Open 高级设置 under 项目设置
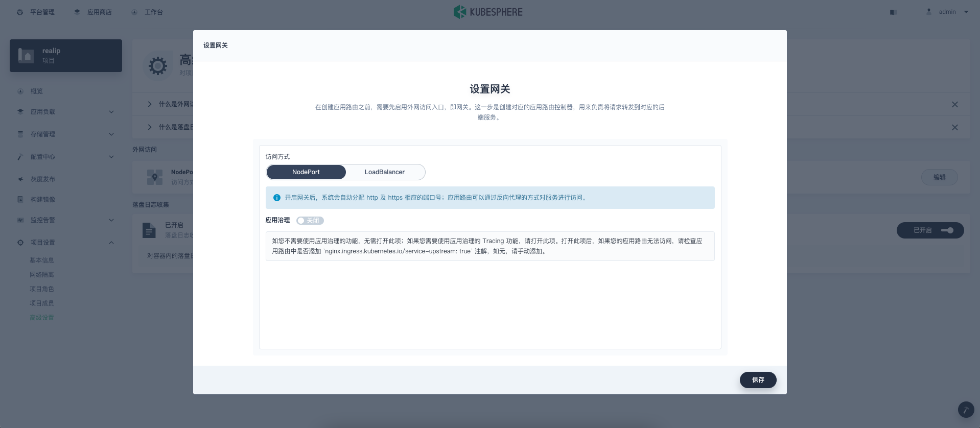This screenshot has height=428, width=980. (x=42, y=318)
